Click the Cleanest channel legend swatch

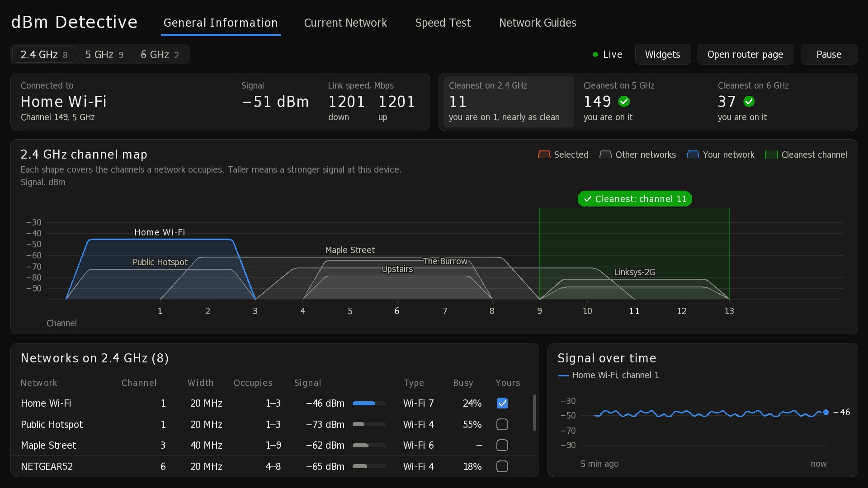(771, 155)
